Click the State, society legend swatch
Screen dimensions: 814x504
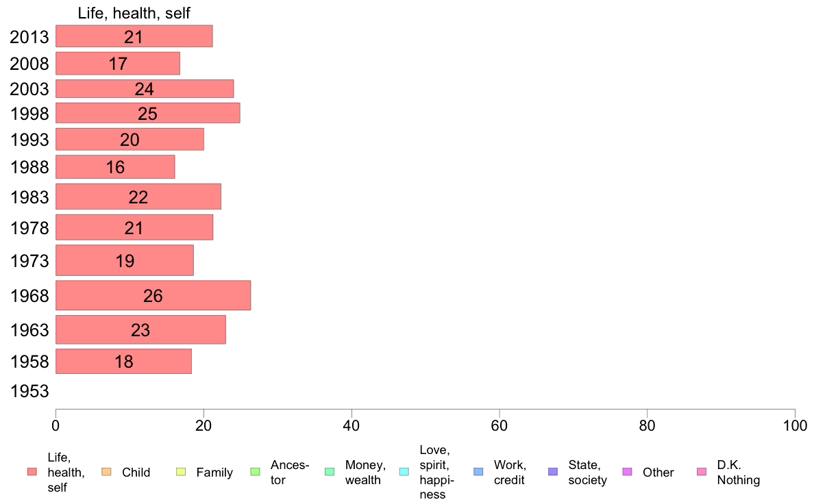(x=553, y=472)
